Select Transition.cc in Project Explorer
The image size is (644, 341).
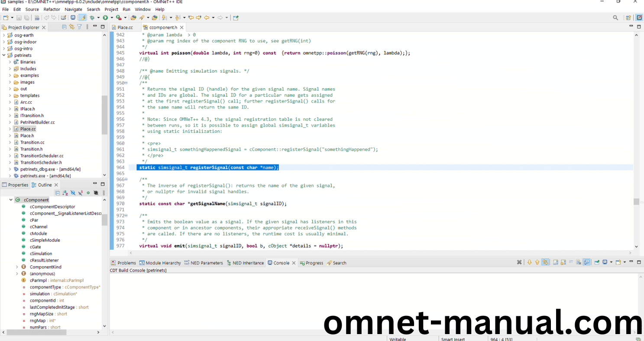pos(32,142)
